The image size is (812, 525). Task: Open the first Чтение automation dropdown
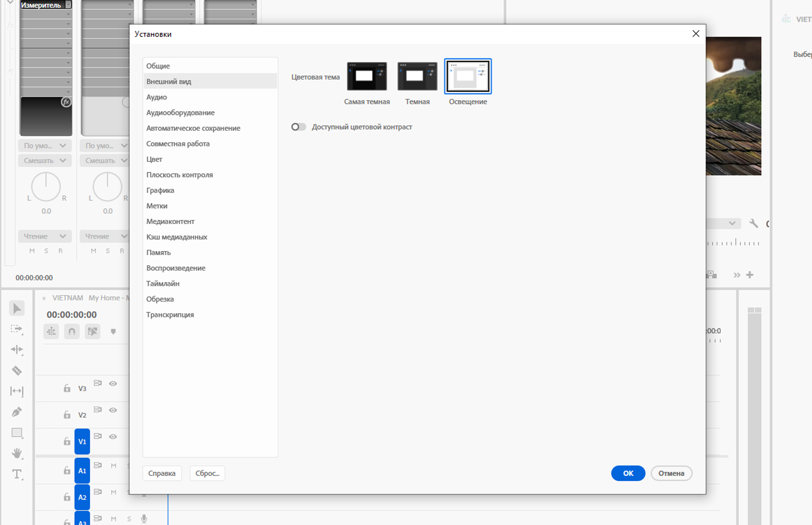tap(45, 236)
